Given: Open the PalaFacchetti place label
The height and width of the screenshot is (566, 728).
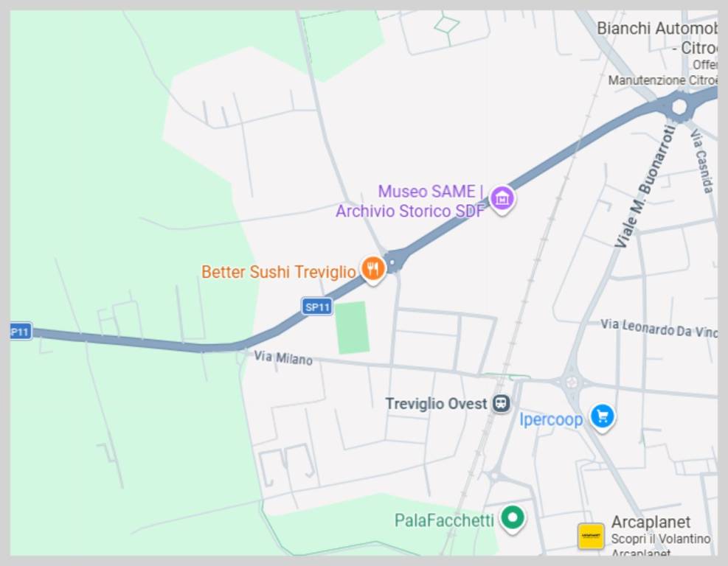Looking at the screenshot, I should pos(444,520).
